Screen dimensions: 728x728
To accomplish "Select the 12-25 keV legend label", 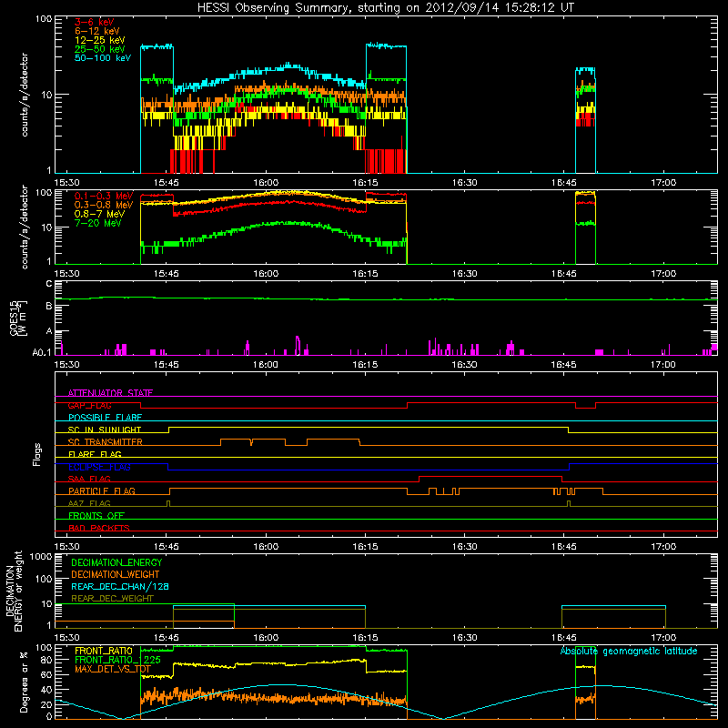I will [99, 40].
